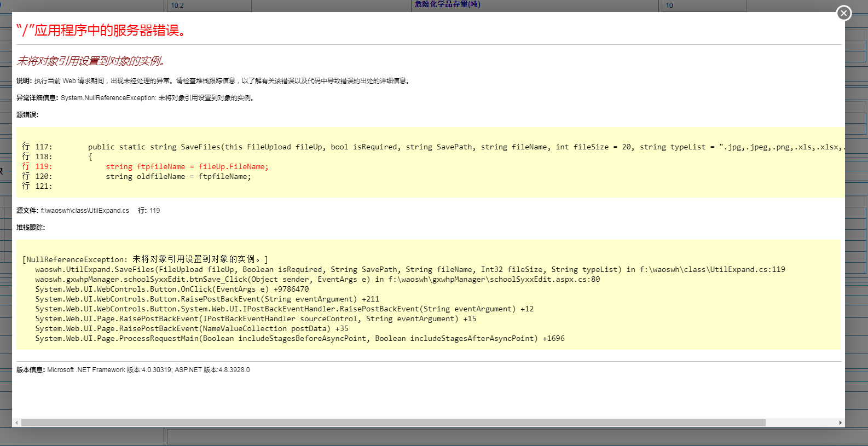Click the empty scrollbar track right of thumb
Screen dimensions: 868x446
[801, 422]
